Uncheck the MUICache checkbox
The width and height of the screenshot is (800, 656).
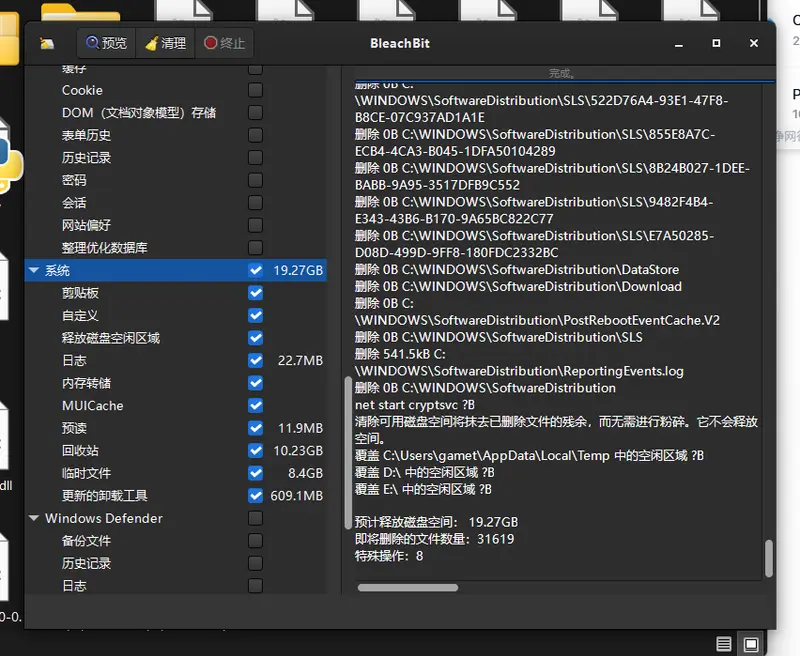click(256, 406)
